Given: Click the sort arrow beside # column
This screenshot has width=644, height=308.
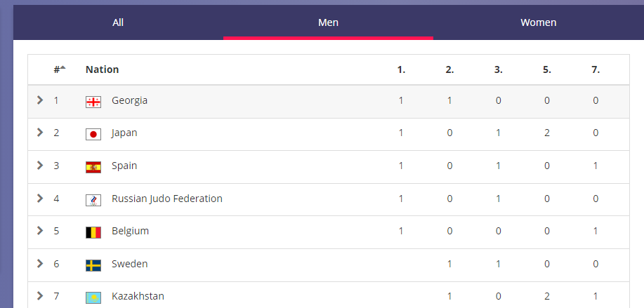Looking at the screenshot, I should (x=63, y=67).
